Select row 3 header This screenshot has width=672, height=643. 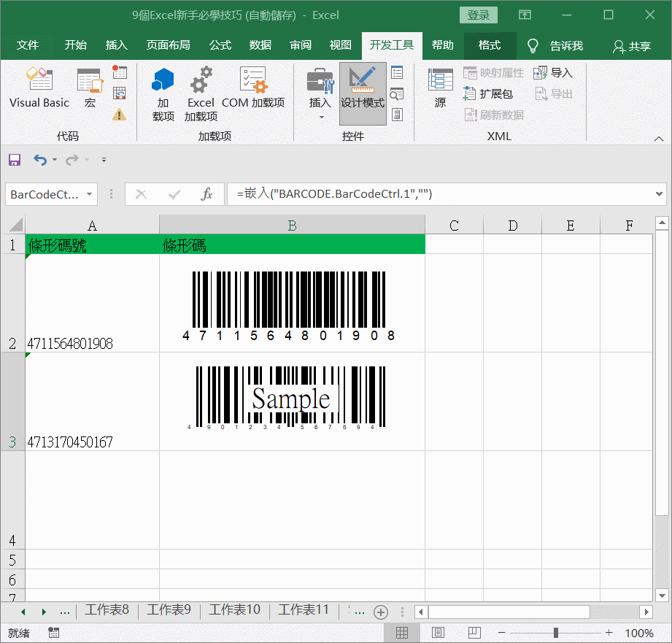(x=12, y=401)
